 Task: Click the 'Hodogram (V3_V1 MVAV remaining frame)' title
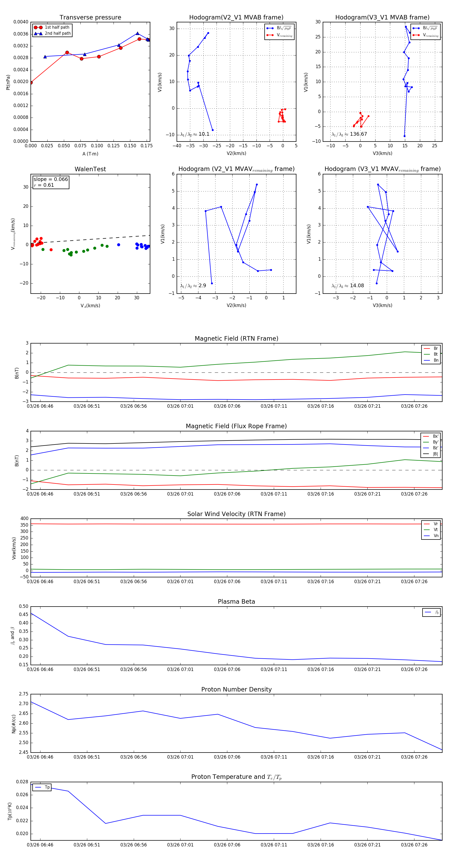(382, 169)
